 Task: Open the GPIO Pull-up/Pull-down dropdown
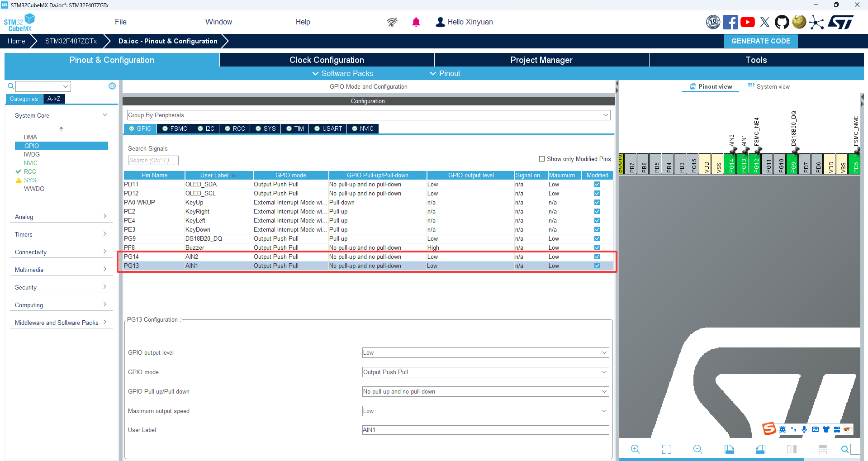coord(485,391)
